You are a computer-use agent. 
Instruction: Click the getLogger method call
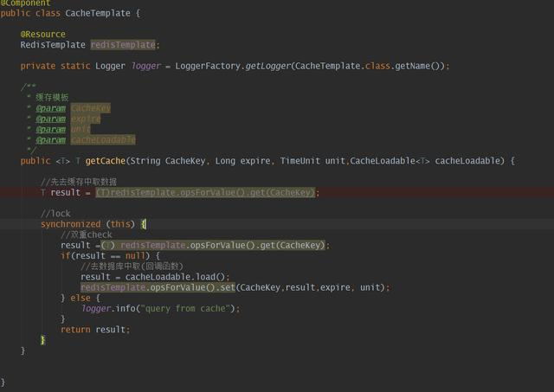(267, 66)
